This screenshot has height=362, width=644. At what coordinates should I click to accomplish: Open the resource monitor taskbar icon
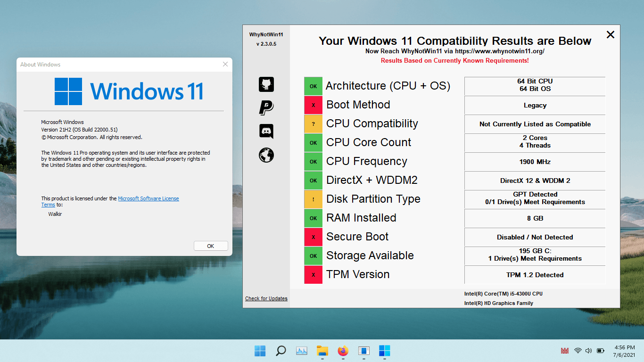pyautogui.click(x=302, y=351)
